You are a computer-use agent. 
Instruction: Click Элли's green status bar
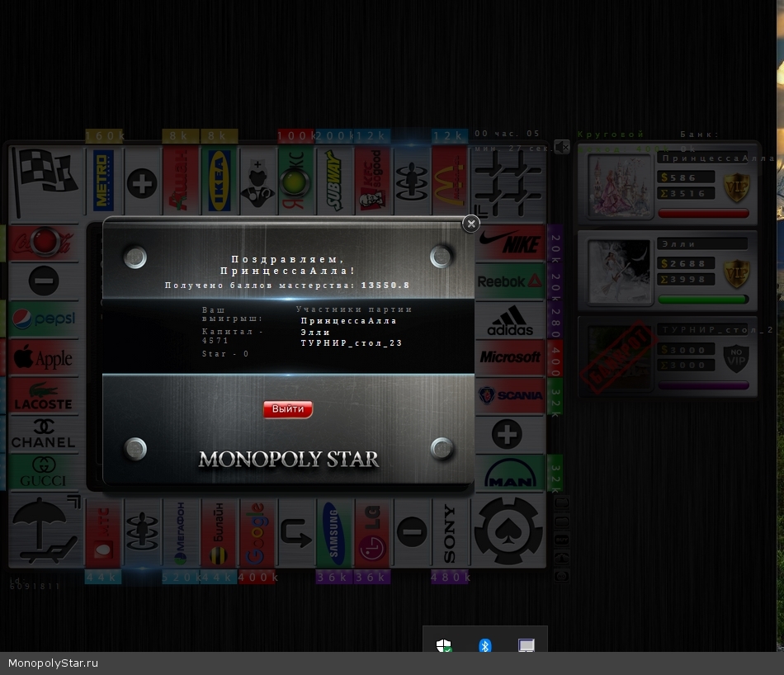coord(703,300)
